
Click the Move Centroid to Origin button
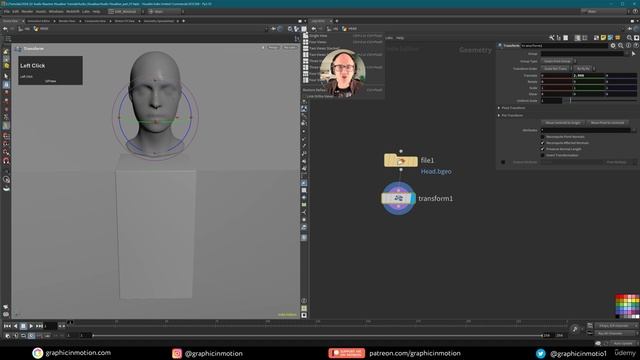click(563, 123)
